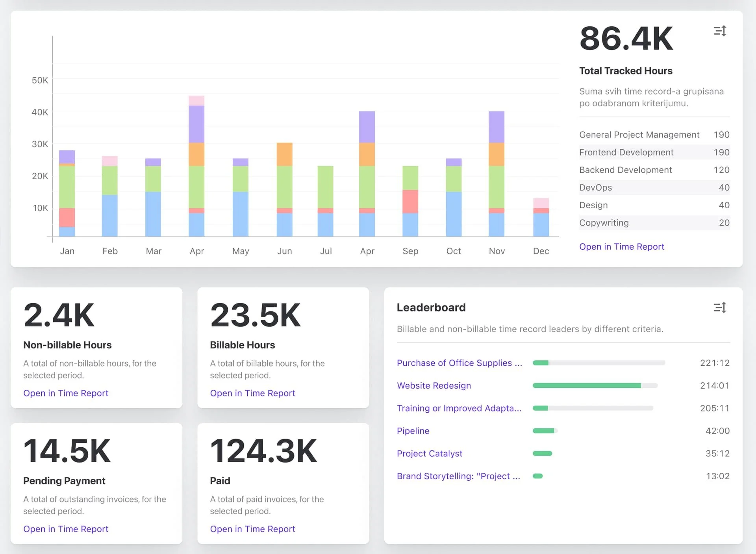Open the Pipeline leaderboard item
756x554 pixels.
413,431
